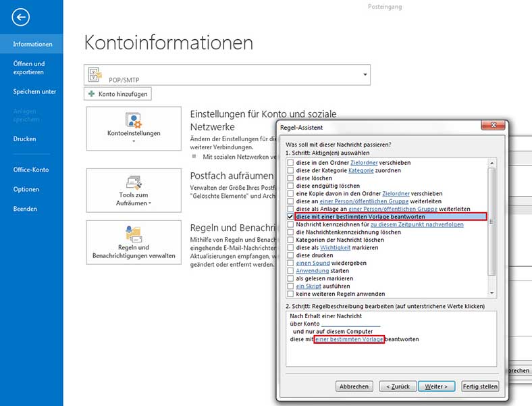Viewport: 532px width, 406px height.
Task: Check 'diese in den Ordner Zielordner verschieben'
Action: pyautogui.click(x=290, y=163)
